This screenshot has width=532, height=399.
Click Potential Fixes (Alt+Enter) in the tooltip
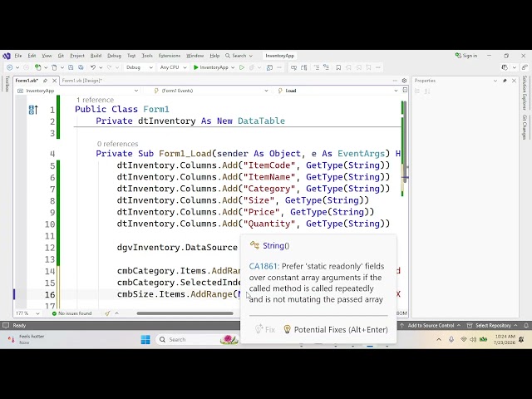pyautogui.click(x=336, y=329)
